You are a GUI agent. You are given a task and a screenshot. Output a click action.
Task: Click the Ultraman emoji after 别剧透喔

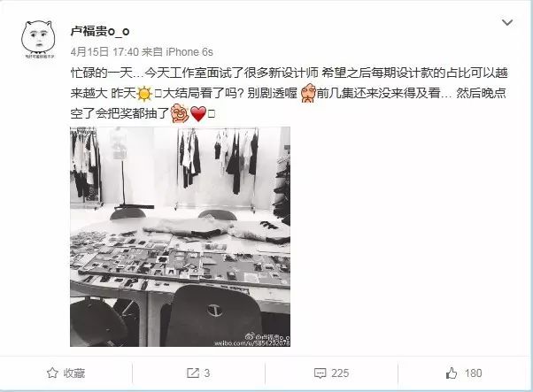tap(308, 93)
